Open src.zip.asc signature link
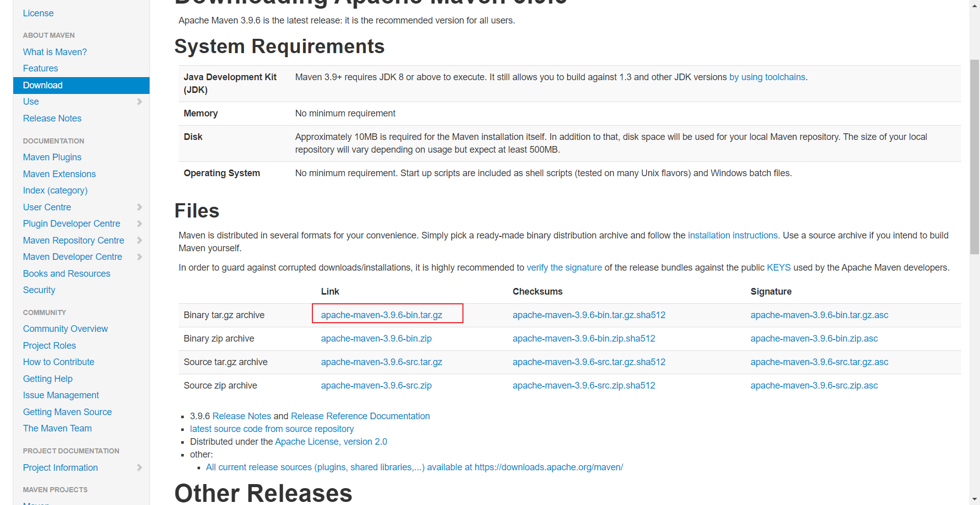980x505 pixels. [814, 386]
